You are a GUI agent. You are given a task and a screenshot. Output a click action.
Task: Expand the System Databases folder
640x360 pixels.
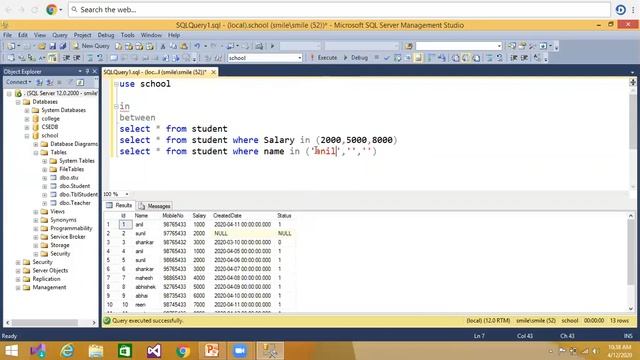(27, 110)
